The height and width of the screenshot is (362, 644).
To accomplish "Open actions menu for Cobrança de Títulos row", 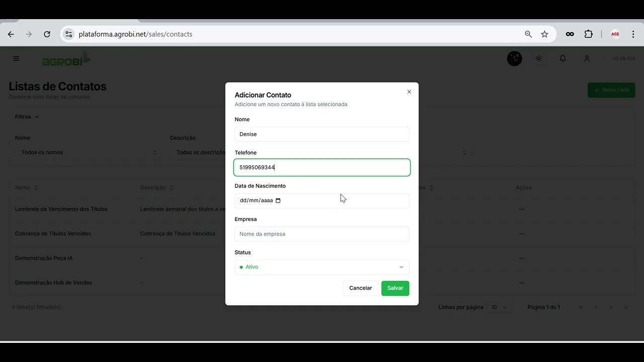I will (522, 234).
